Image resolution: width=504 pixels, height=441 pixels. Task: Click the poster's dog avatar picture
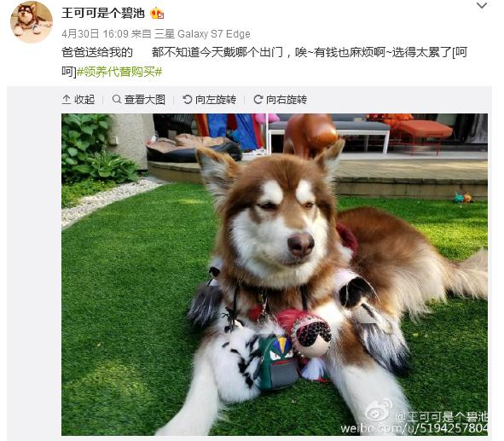click(32, 22)
